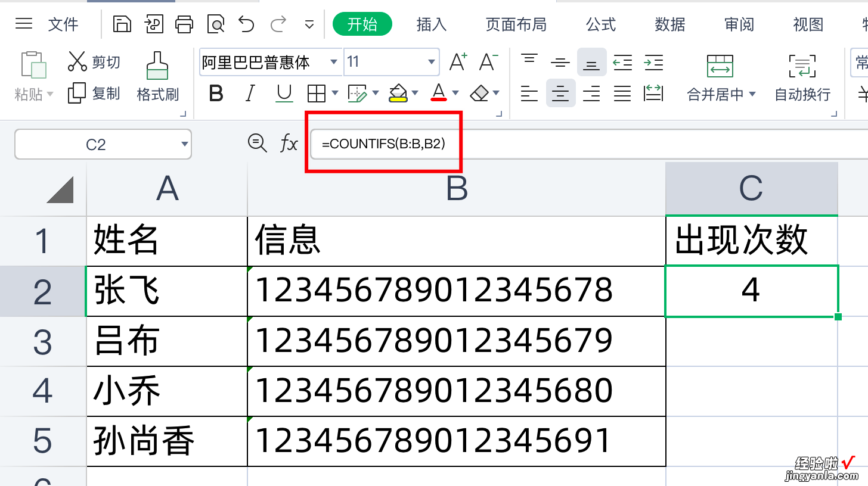The width and height of the screenshot is (868, 486).
Task: Expand 合并居中 dropdown arrow
Action: tap(752, 94)
